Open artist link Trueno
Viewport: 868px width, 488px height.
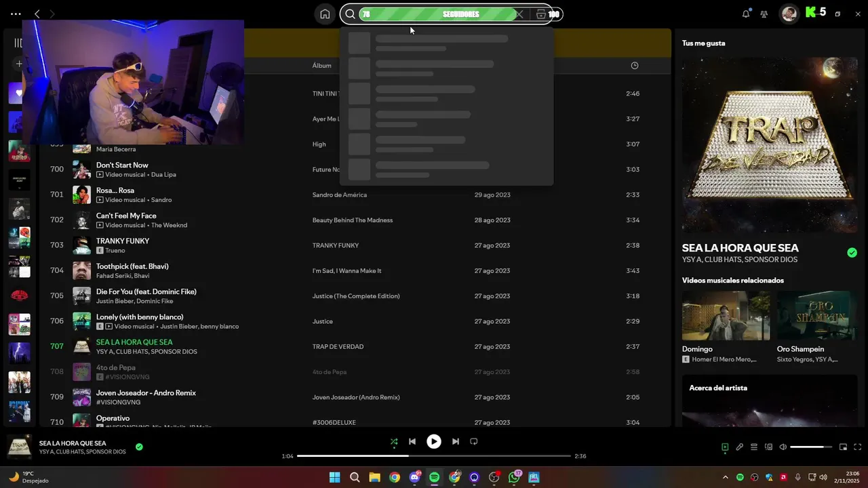tap(115, 250)
